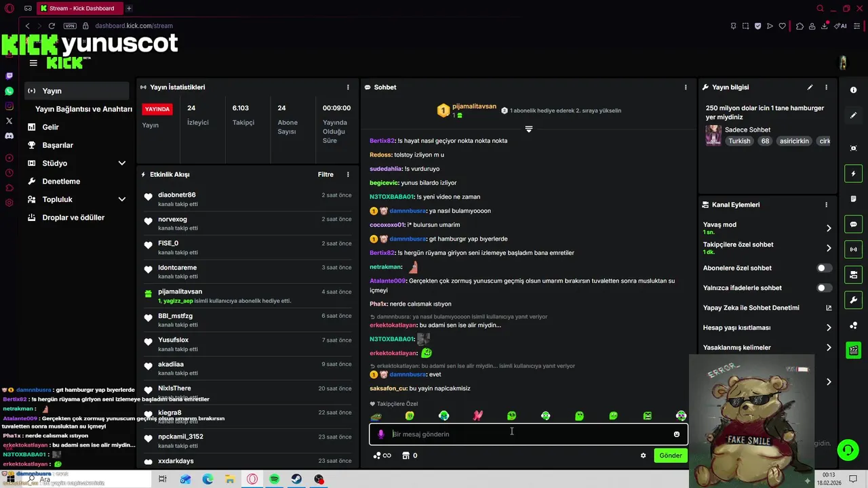
Task: Click the Gönder send button
Action: (671, 455)
